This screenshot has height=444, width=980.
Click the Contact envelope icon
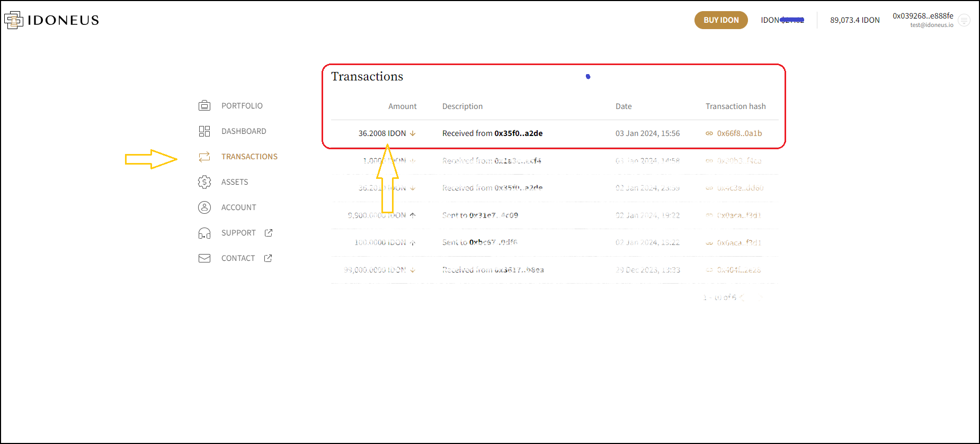coord(204,258)
